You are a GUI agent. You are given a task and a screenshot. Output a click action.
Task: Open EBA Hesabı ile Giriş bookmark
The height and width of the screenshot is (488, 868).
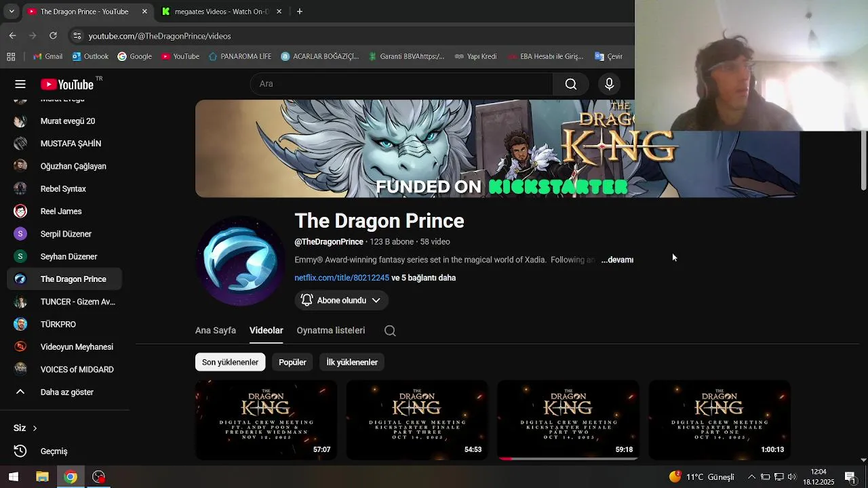(x=545, y=56)
